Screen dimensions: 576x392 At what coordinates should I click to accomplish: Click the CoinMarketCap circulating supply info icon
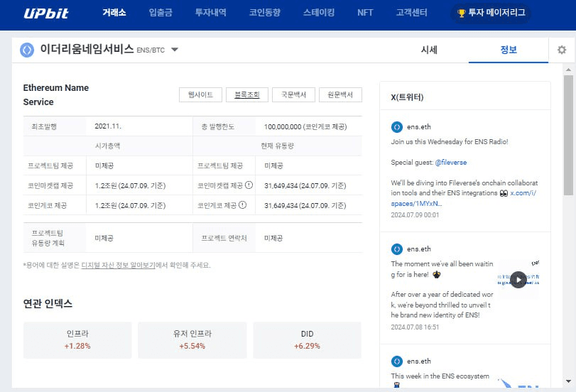(249, 186)
